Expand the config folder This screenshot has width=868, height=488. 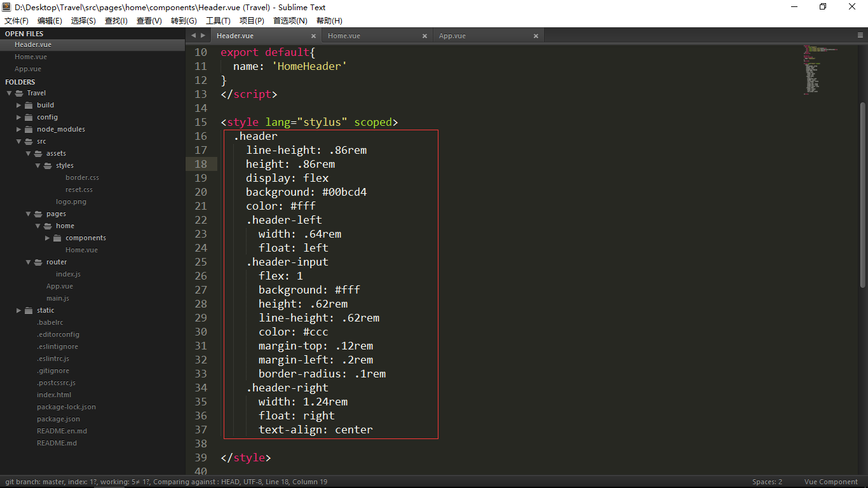click(19, 117)
